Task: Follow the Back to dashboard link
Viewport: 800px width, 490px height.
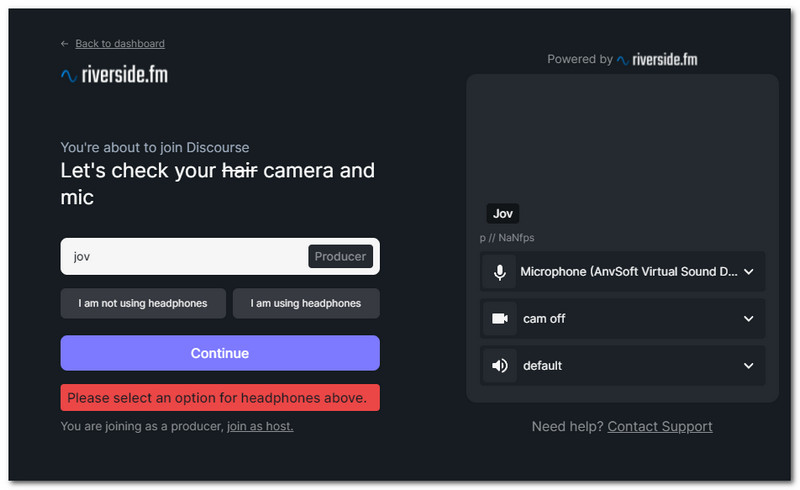Action: click(x=120, y=44)
